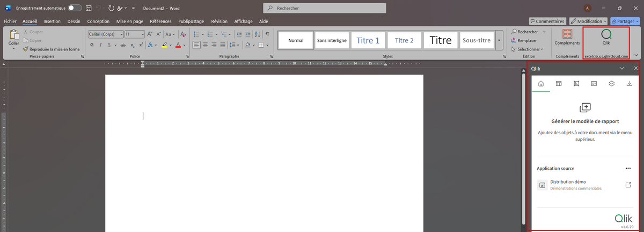The height and width of the screenshot is (232, 644).
Task: Open Distribution démo app in new window
Action: (x=628, y=185)
